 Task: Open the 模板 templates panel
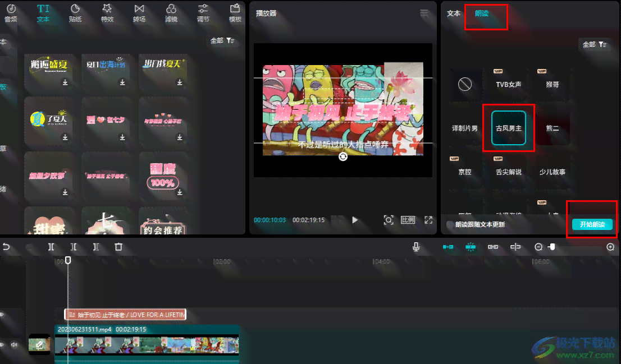tap(235, 13)
